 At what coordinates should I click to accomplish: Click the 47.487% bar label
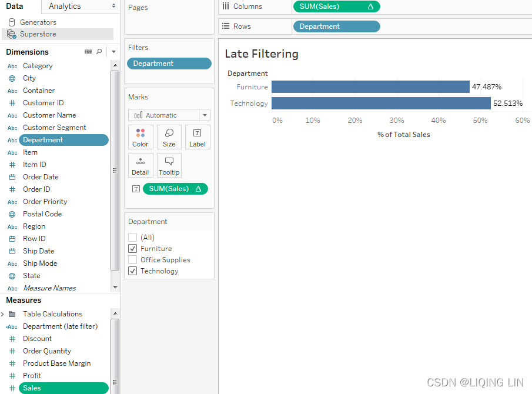tap(487, 87)
